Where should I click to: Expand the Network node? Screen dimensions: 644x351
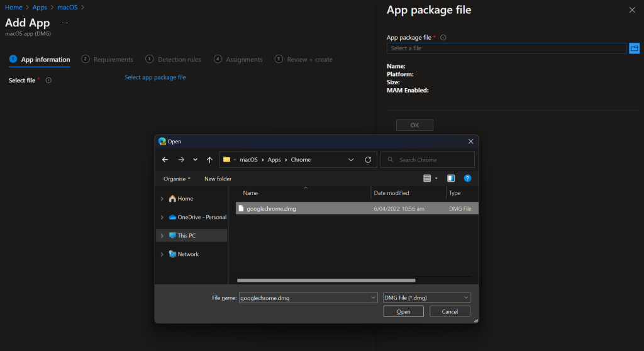point(162,254)
